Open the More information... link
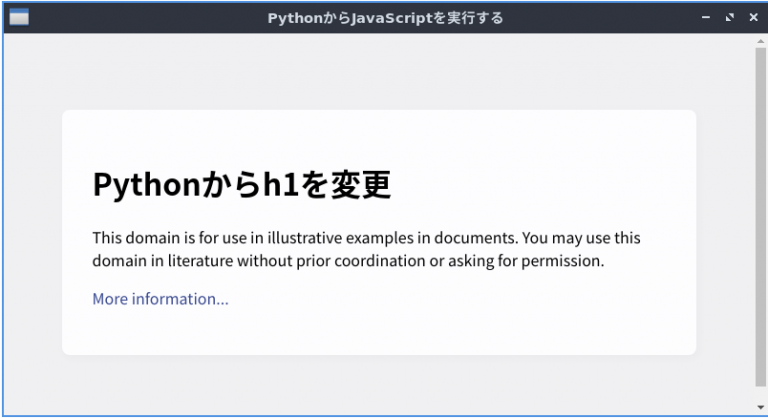Viewport: 768px width, 418px height. [x=161, y=299]
